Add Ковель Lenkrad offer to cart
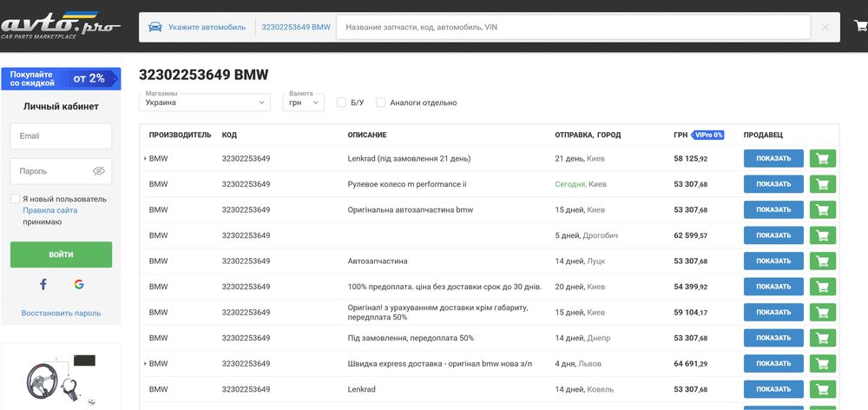868x410 pixels. [823, 389]
